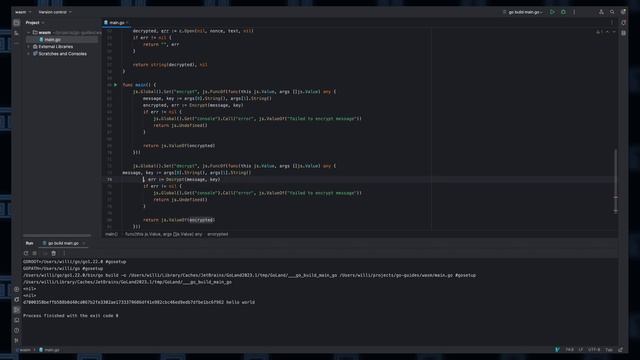Stop the running process in Run panel
640x360 pixels.
[35, 253]
